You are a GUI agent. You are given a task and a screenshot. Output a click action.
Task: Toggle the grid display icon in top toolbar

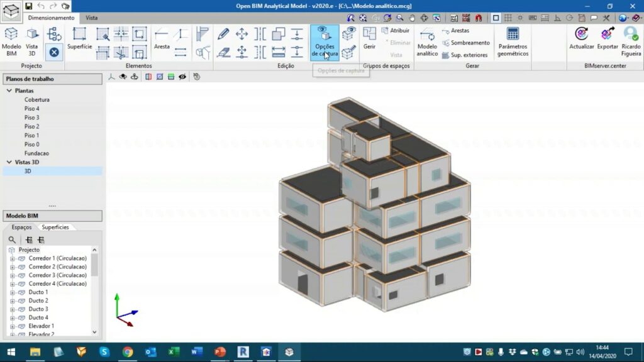508,18
